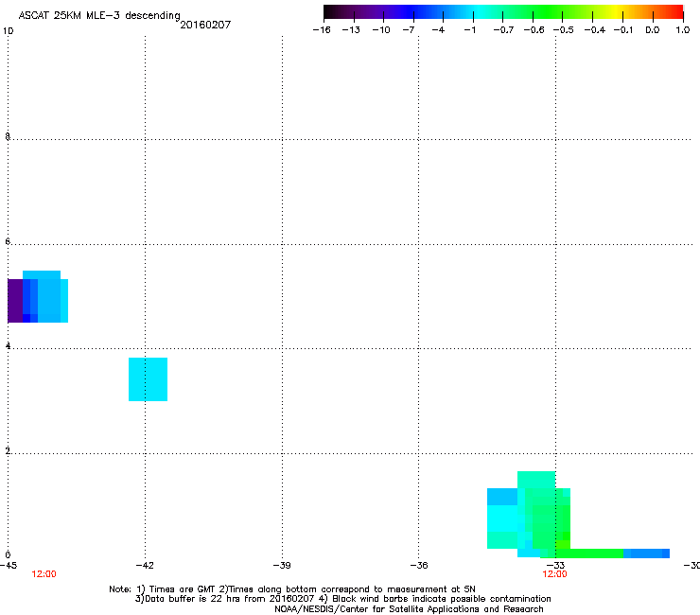This screenshot has width=700, height=615.
Task: Click the red 12:00 time under -33
Action: (x=554, y=574)
